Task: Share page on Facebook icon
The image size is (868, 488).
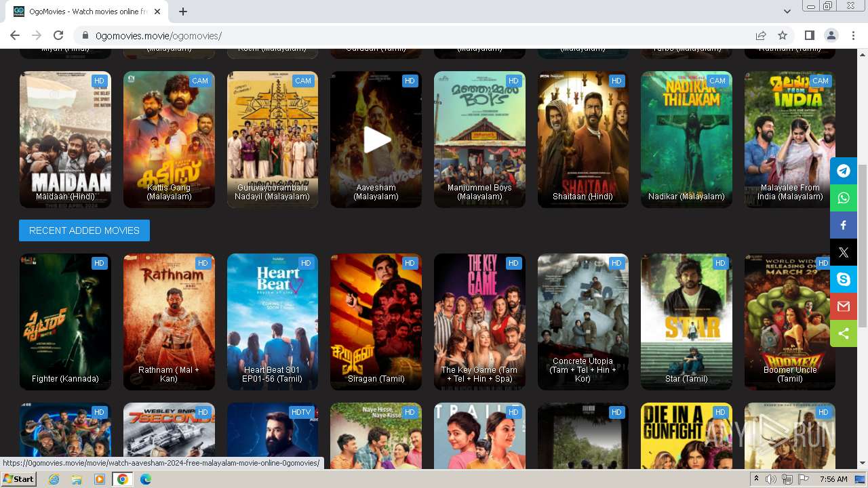Action: tap(844, 225)
